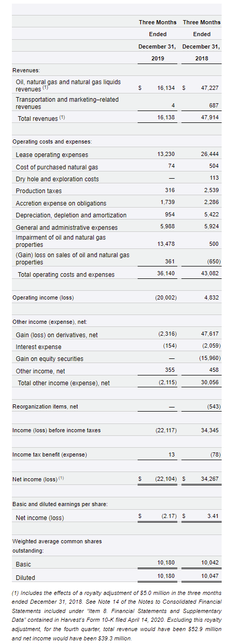Select the Diluted shares value 10,047
Screen dimensions: 233x644
[210, 575]
